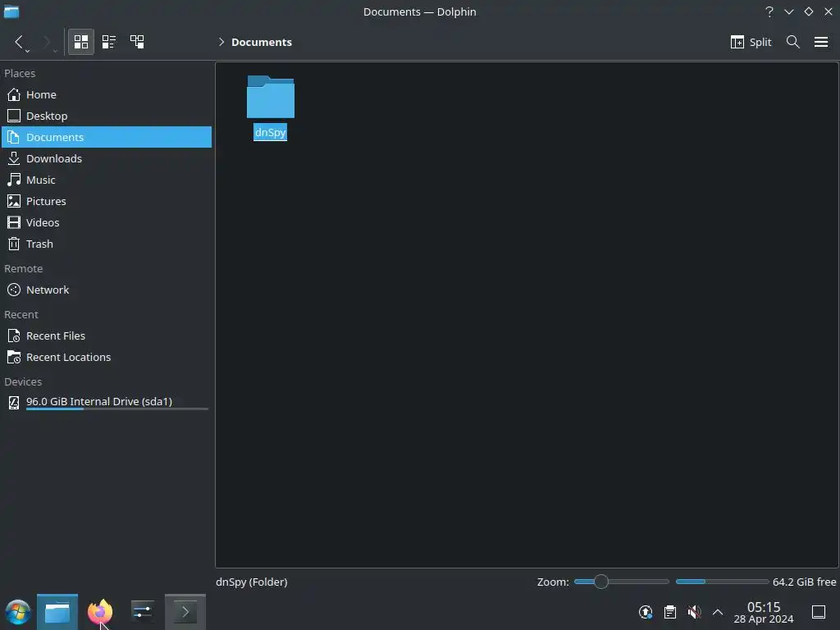Click the Videos film icon

point(14,222)
